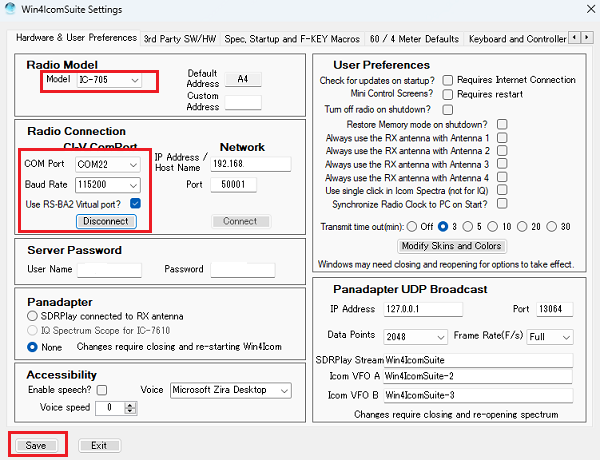Switch to 3rd Party SW/HW tab
The height and width of the screenshot is (460, 600).
pyautogui.click(x=180, y=38)
